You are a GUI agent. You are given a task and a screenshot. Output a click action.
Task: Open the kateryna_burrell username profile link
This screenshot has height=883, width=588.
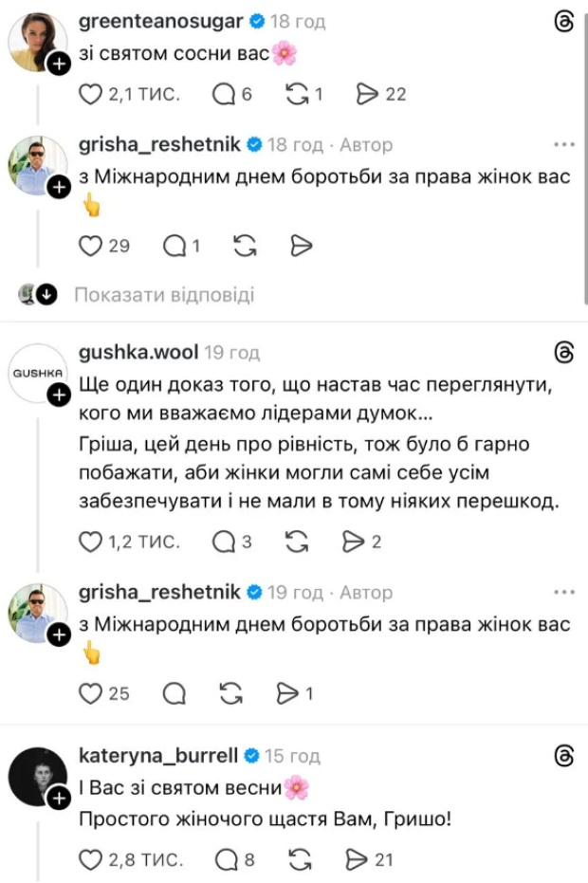point(161,756)
